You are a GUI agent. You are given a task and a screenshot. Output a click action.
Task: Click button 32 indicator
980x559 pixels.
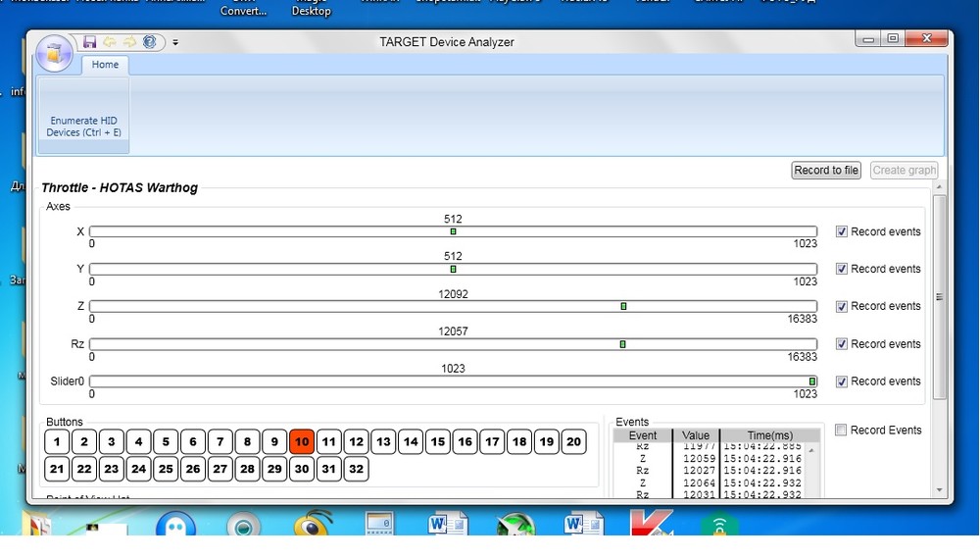(x=357, y=469)
